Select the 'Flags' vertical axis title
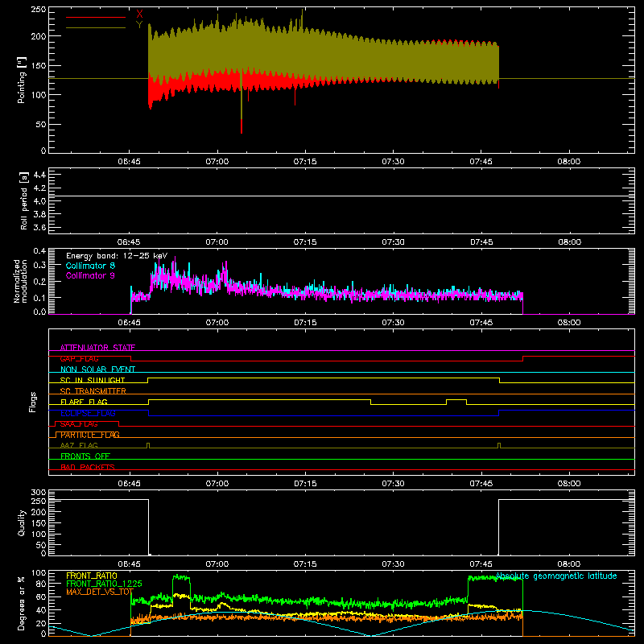 [x=32, y=402]
